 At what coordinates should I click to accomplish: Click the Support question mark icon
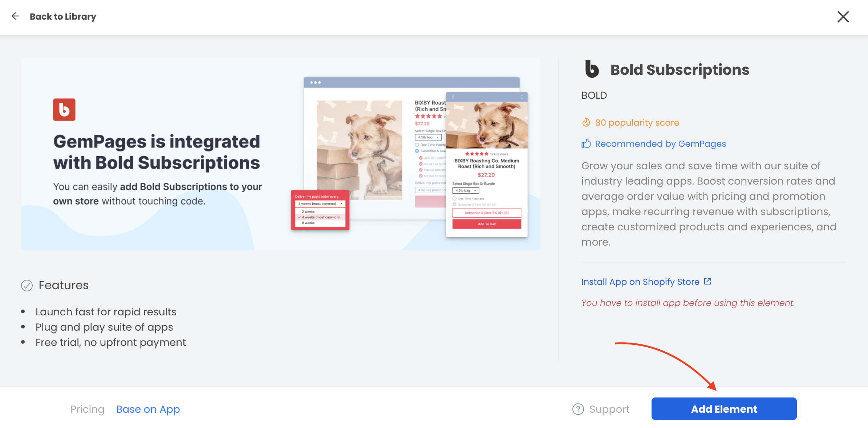[x=578, y=409]
